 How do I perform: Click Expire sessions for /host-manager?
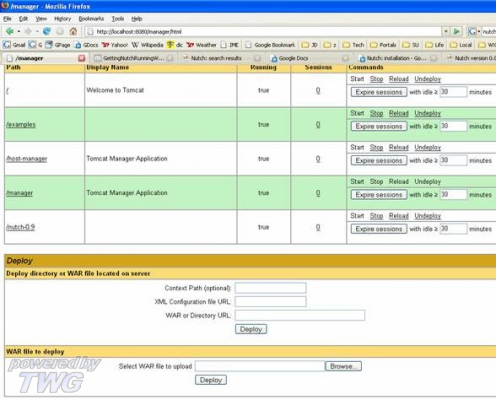[x=379, y=160]
